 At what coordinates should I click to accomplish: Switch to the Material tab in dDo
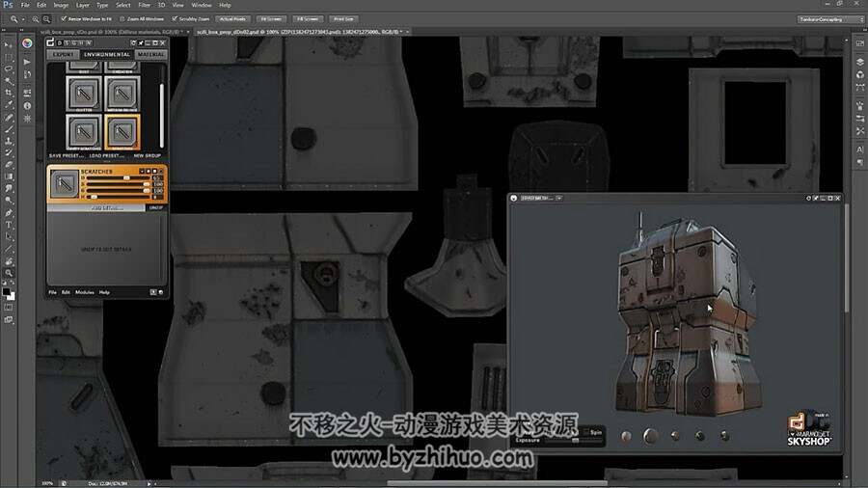[150, 55]
